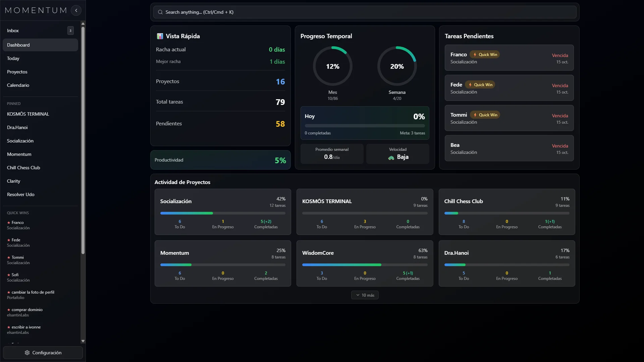This screenshot has height=362, width=644.
Task: Open the Today section in sidebar
Action: 13,58
